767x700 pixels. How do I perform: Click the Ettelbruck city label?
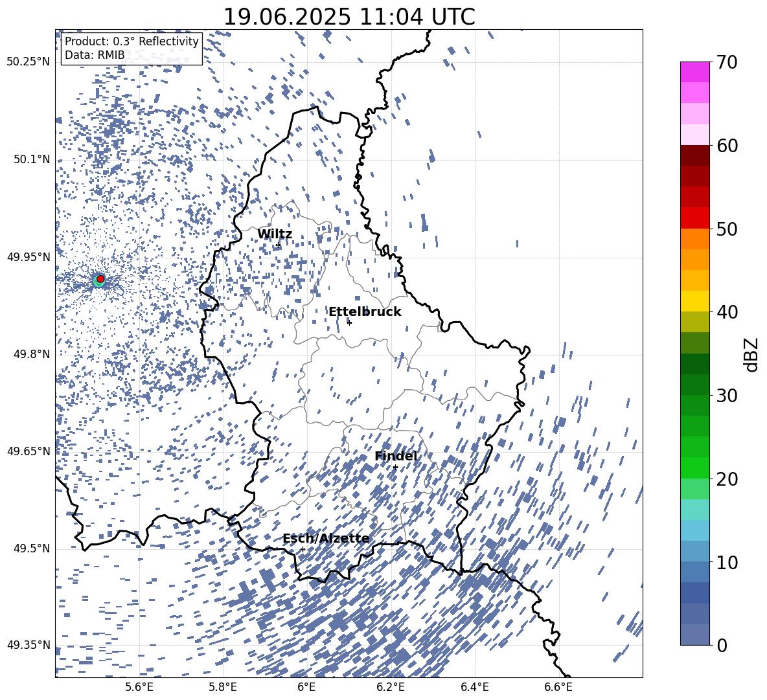(x=365, y=312)
